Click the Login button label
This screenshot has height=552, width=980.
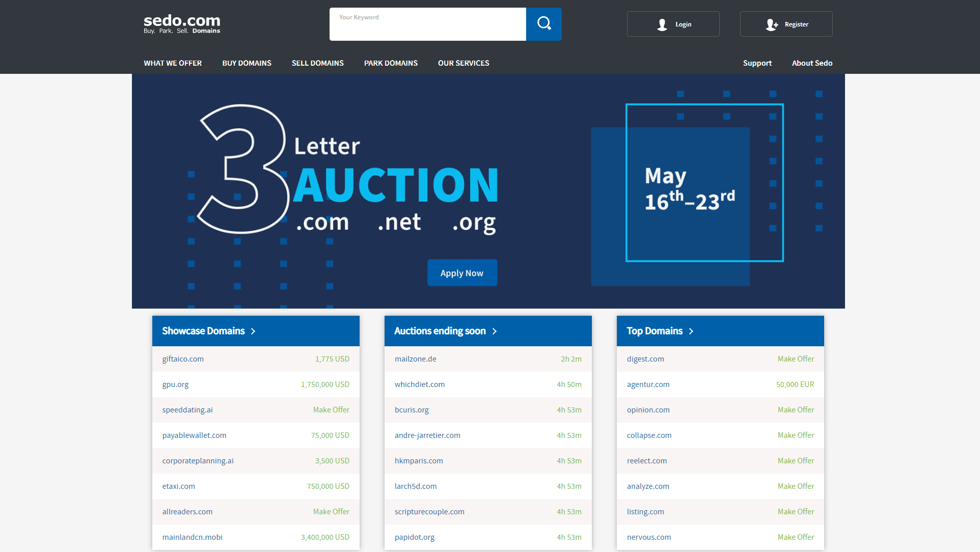(x=683, y=24)
